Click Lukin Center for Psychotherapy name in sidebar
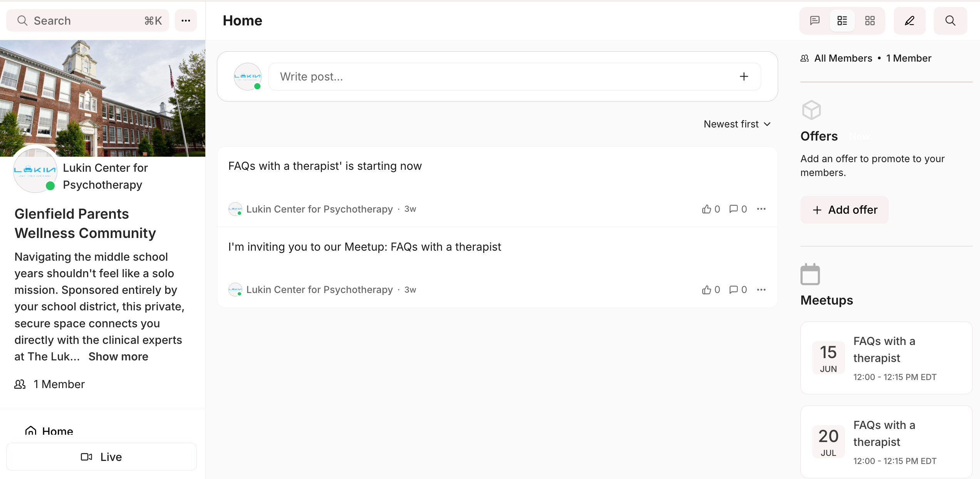Screen dimensions: 980x479 click(105, 176)
